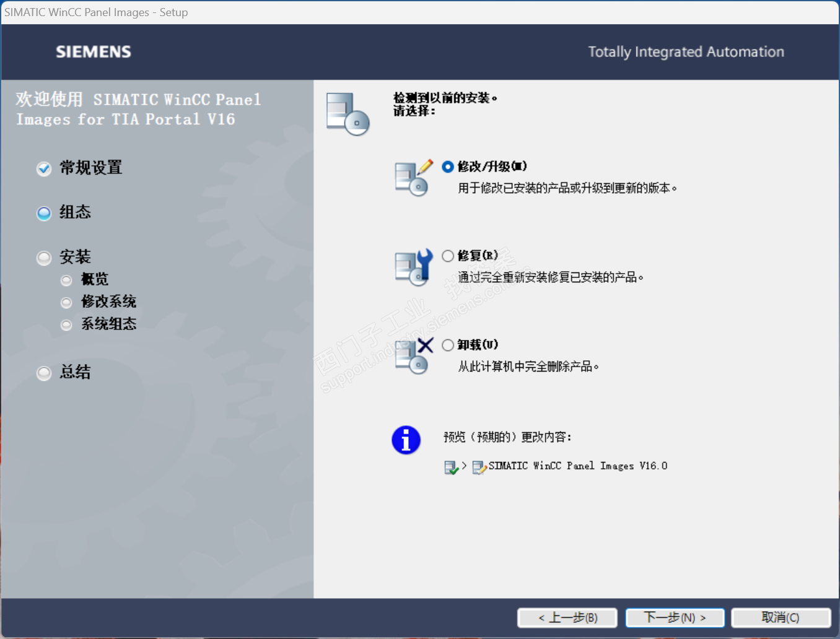Click the modify/upgrade icon with pencil

click(x=414, y=178)
